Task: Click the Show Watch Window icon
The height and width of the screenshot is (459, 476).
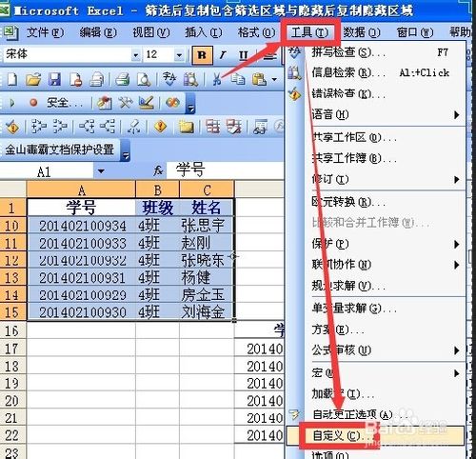Action: click(x=260, y=127)
